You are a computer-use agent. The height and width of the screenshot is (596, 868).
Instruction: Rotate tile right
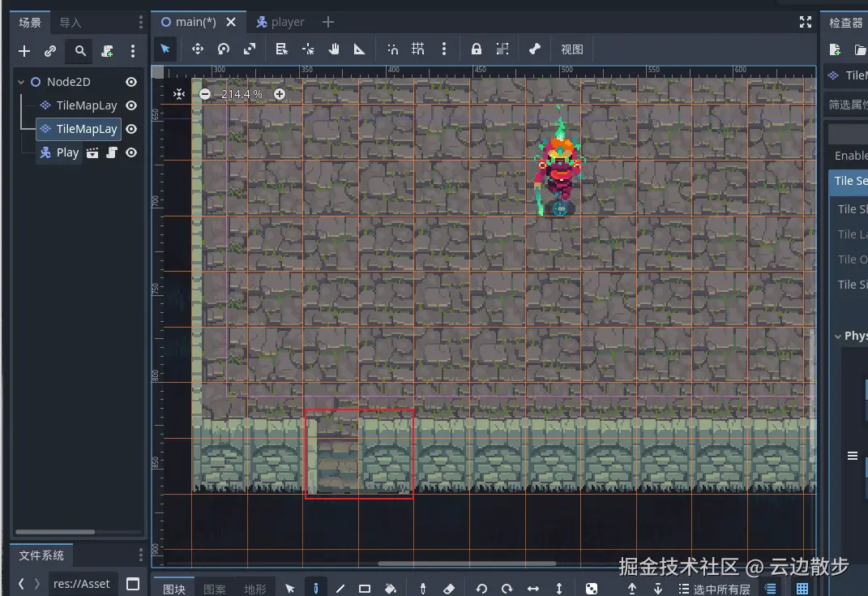coord(507,588)
